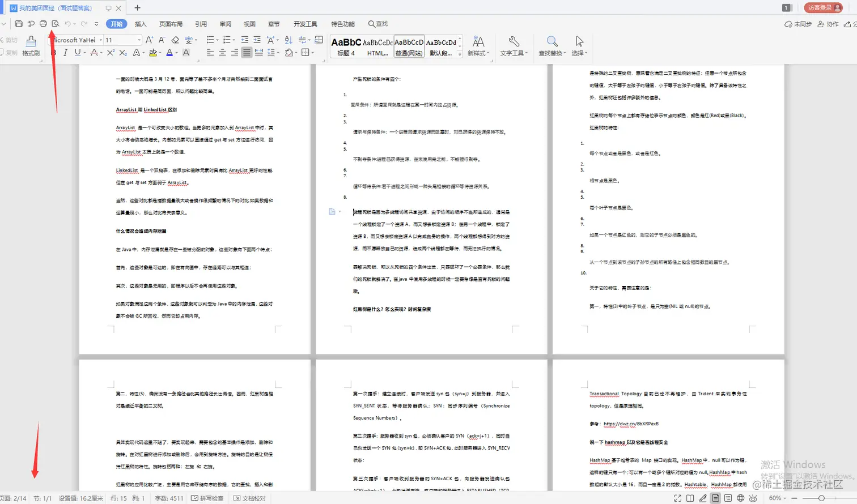Expand the styles gallery more arrow
The image size is (857, 504).
coord(460,53)
